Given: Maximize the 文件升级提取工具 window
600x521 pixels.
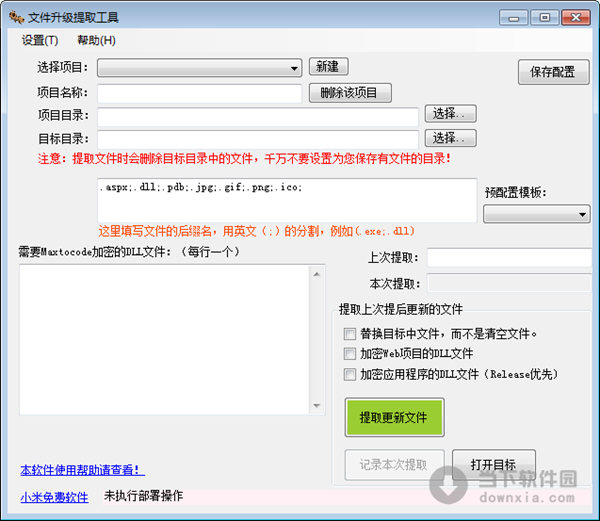Looking at the screenshot, I should (545, 18).
